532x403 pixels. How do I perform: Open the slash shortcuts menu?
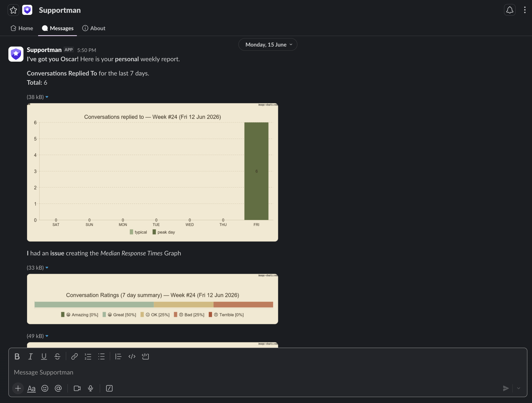point(109,388)
